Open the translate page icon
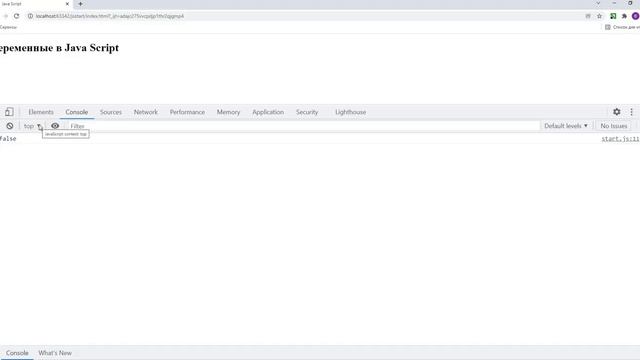640x360 pixels. tap(588, 16)
